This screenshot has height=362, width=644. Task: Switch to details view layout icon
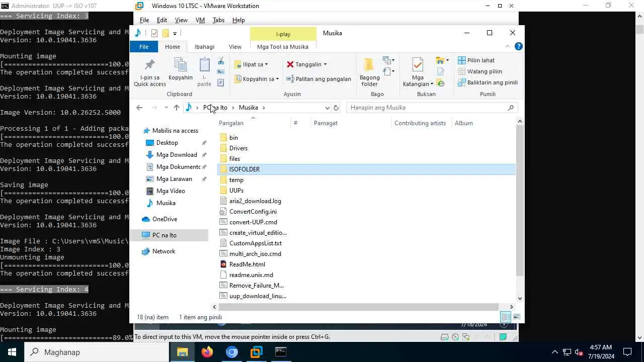pyautogui.click(x=506, y=317)
